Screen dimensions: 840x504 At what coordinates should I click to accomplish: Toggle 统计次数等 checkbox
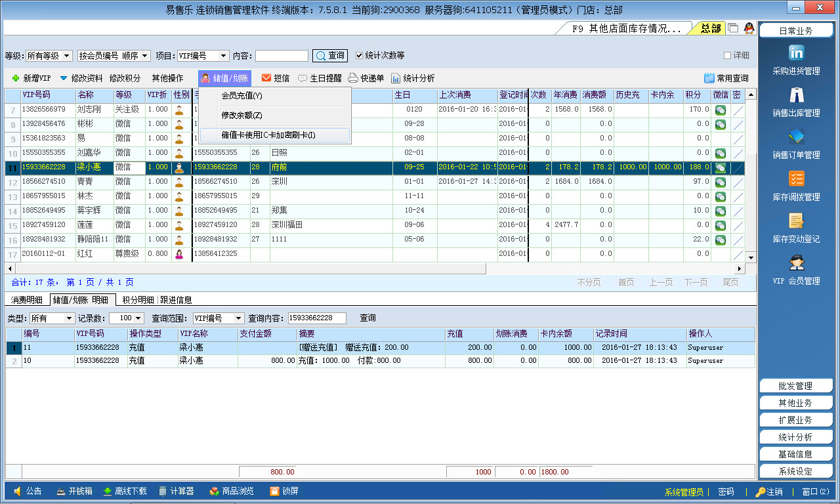pyautogui.click(x=359, y=56)
